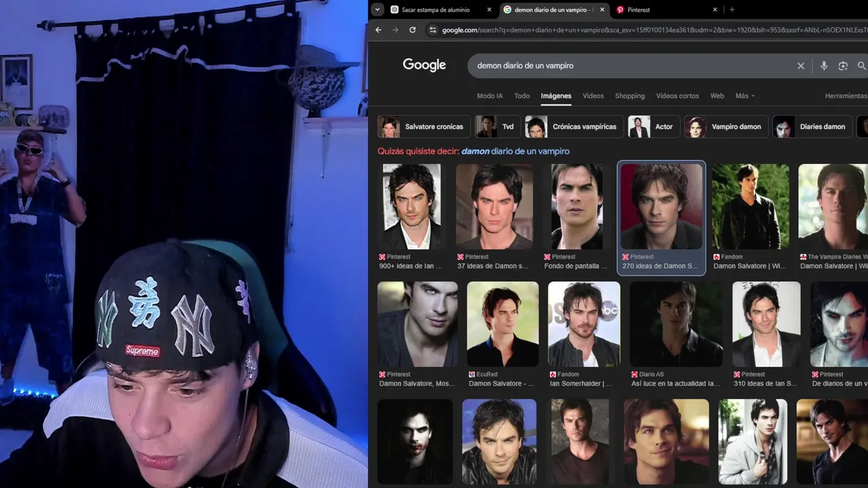Switch to the Videos results tab
This screenshot has width=868, height=488.
tap(593, 96)
